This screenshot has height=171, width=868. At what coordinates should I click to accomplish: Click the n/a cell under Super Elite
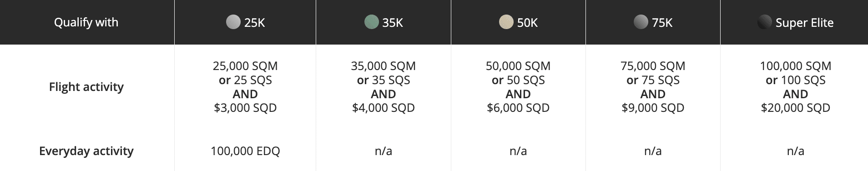pyautogui.click(x=796, y=151)
